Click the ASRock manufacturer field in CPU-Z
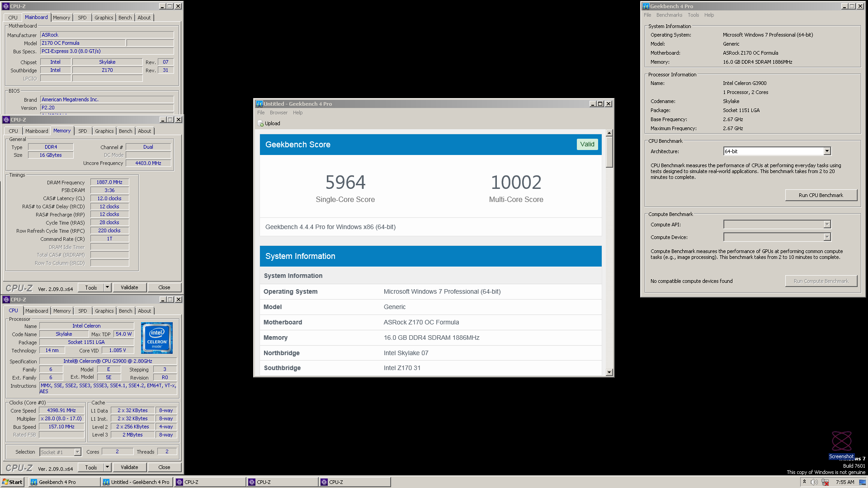The image size is (868, 488). tap(107, 35)
